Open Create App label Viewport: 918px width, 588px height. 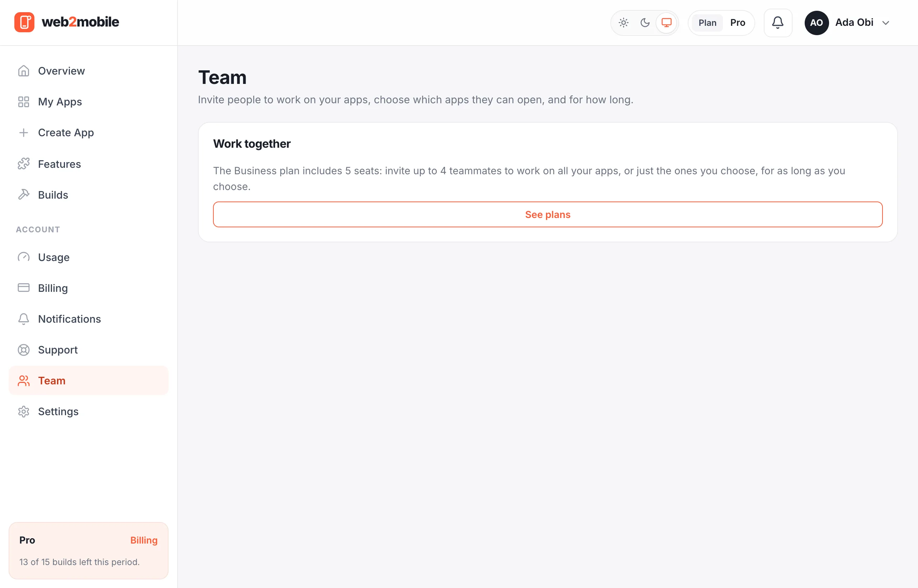(66, 133)
